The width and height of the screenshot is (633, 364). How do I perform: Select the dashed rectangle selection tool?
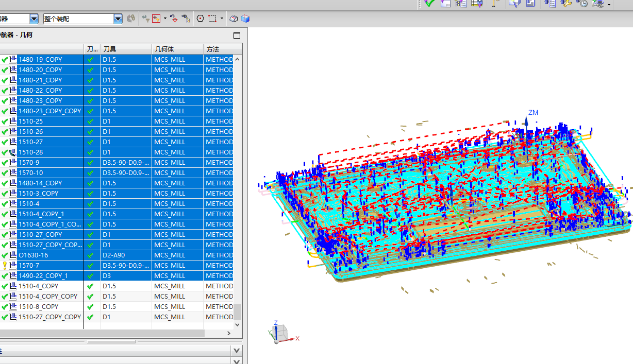[x=212, y=19]
